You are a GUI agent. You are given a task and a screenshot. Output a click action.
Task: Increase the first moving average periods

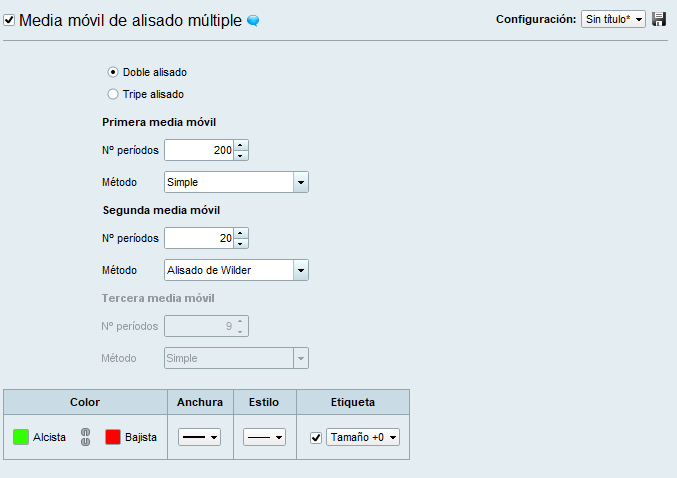click(x=241, y=146)
